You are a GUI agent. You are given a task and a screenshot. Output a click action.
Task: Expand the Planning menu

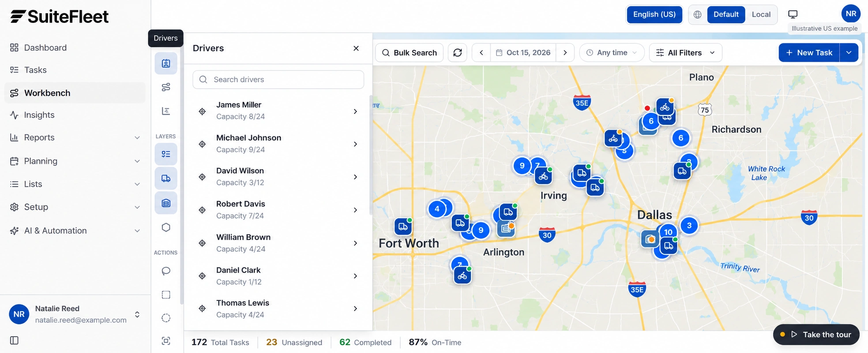[x=75, y=161]
